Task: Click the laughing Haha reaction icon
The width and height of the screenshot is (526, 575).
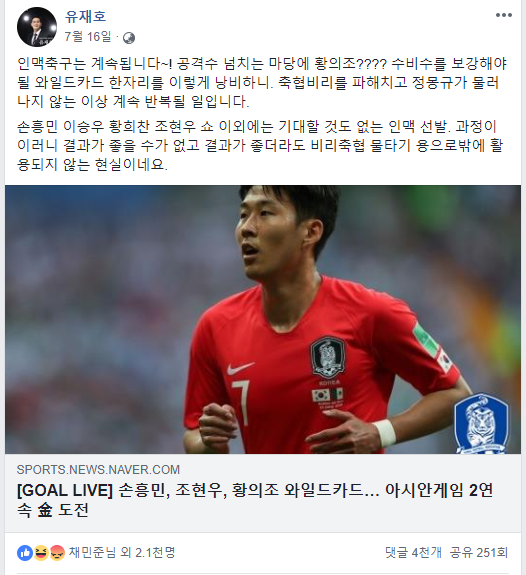Action: point(41,553)
